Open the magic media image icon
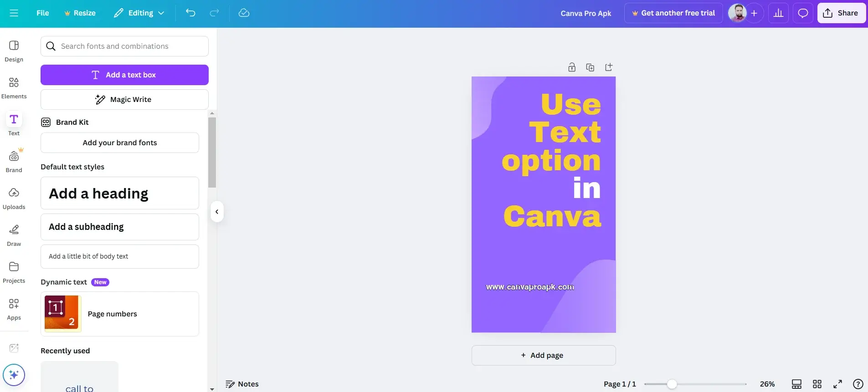Image resolution: width=868 pixels, height=392 pixels. 14,348
